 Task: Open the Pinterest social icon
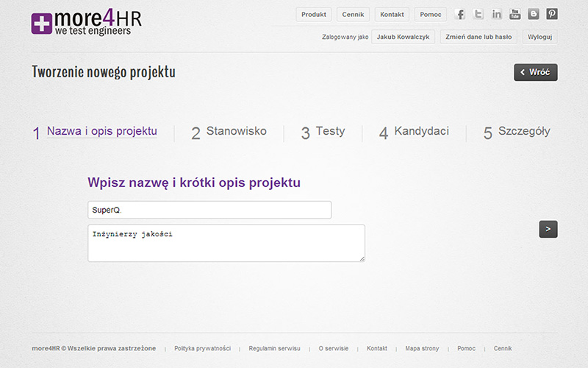click(x=552, y=14)
